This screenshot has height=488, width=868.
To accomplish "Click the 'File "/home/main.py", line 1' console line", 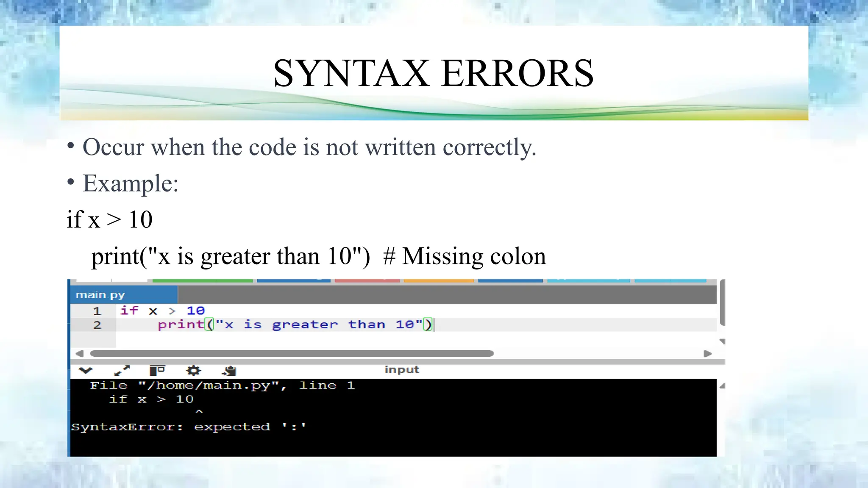I will 223,385.
